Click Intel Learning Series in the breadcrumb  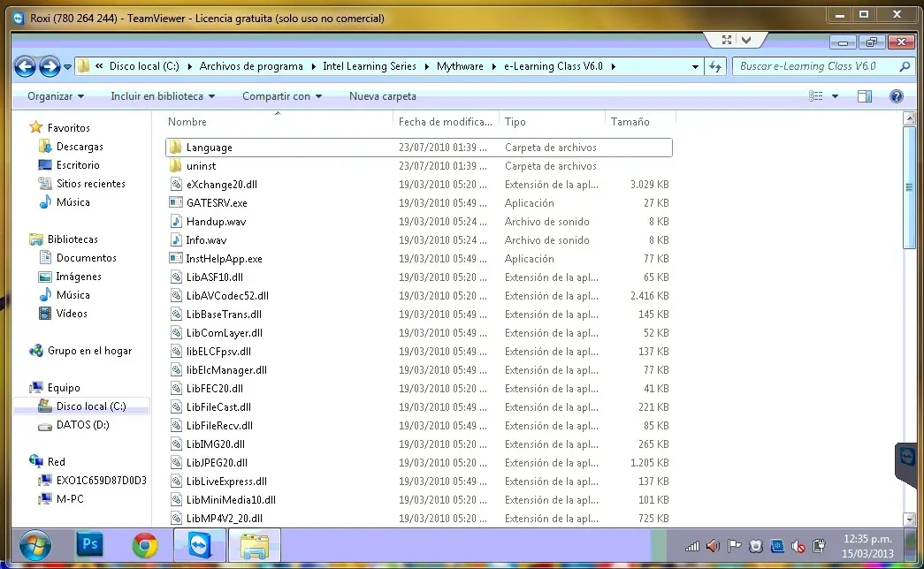370,66
